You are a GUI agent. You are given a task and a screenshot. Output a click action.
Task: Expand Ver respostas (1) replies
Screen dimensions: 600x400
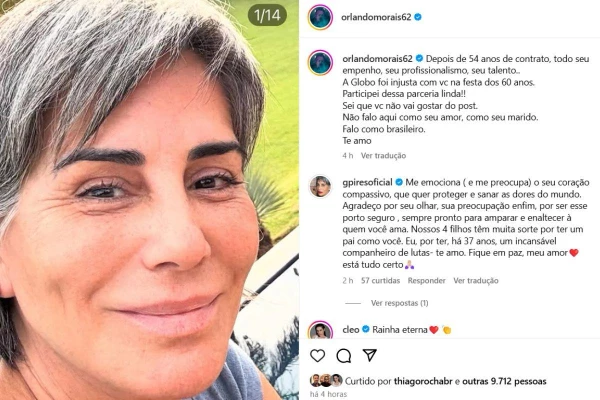pos(399,303)
